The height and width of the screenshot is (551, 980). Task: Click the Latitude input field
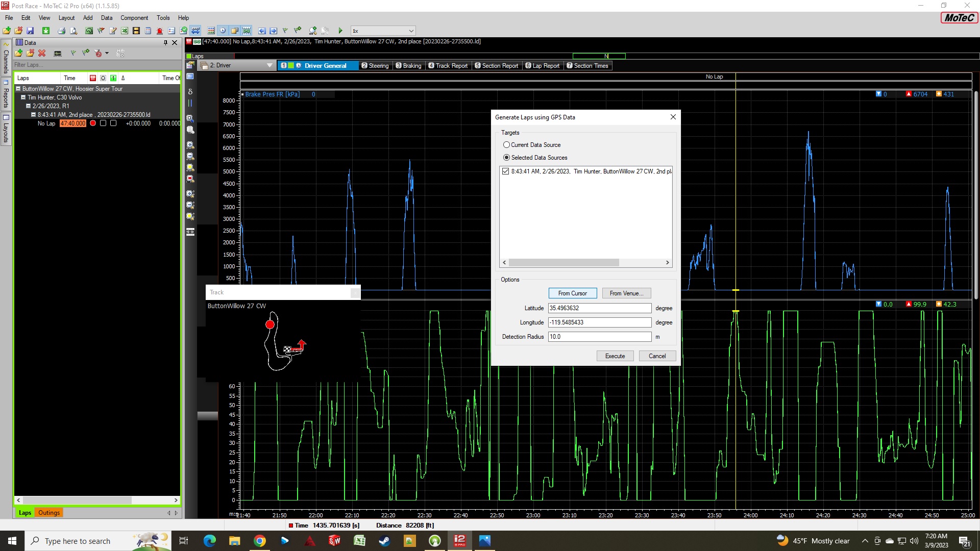click(x=600, y=308)
